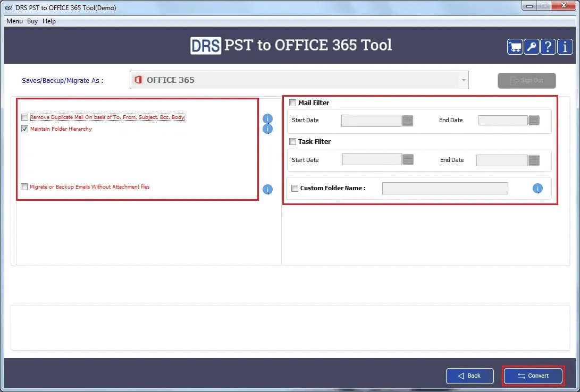
Task: Show info for Emails Without Attachment option
Action: (x=267, y=190)
